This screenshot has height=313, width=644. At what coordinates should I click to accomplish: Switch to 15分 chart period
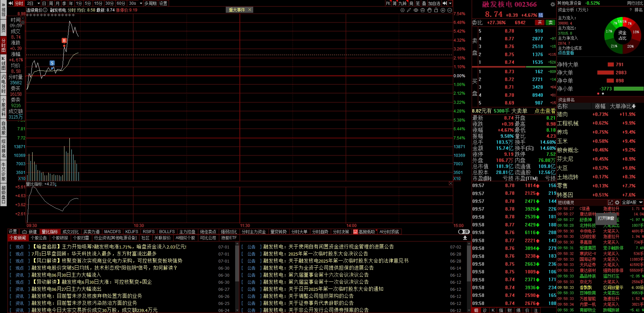pos(98,3)
